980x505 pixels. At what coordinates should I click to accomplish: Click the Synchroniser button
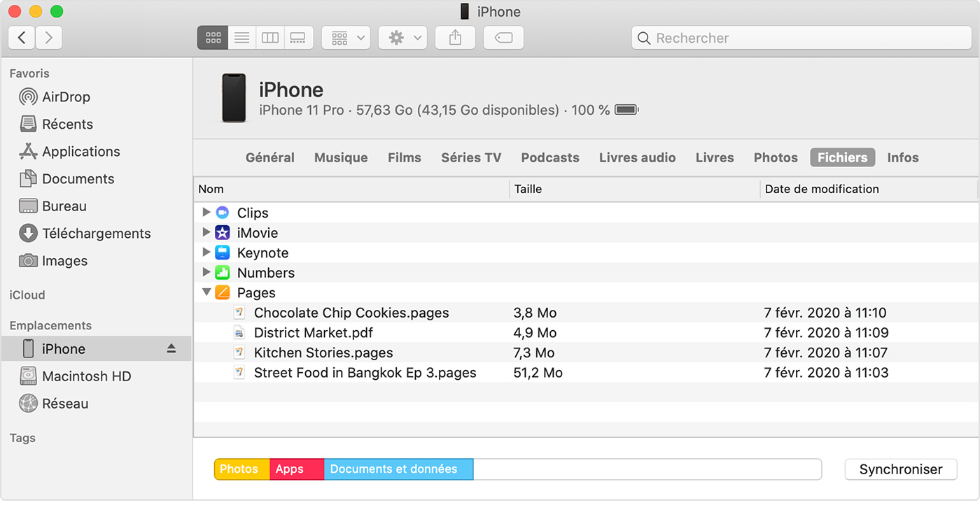[x=901, y=469]
